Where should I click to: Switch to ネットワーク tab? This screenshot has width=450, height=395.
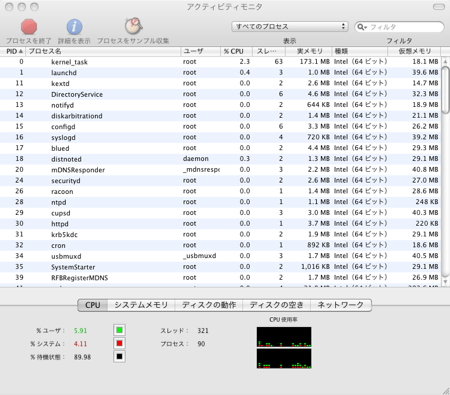(341, 305)
